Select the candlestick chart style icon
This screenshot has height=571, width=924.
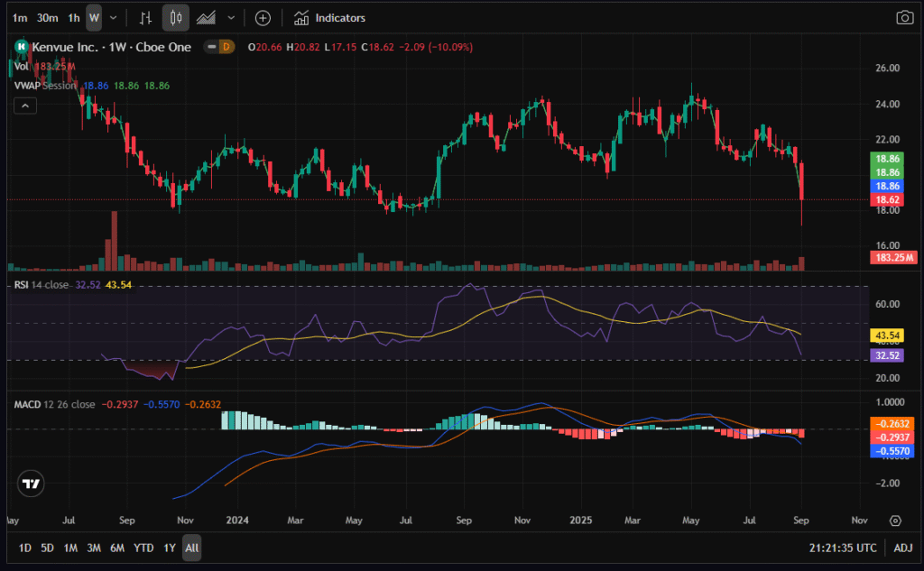176,17
